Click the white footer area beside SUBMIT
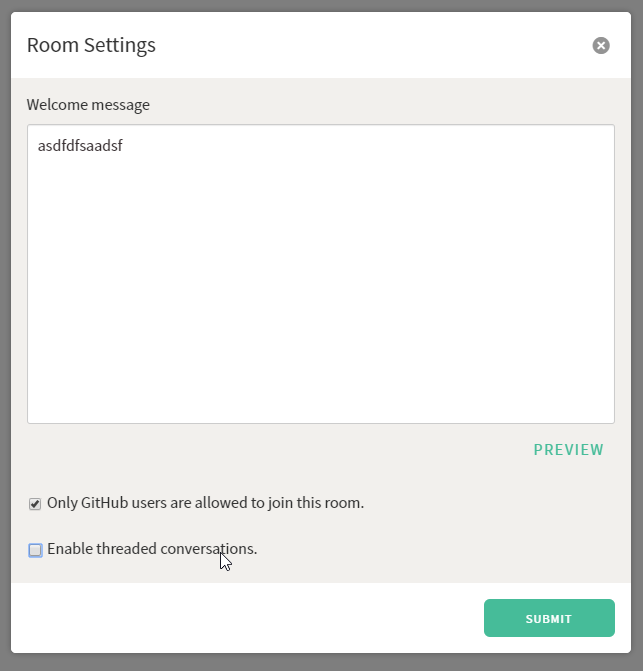This screenshot has height=671, width=643. [250, 618]
